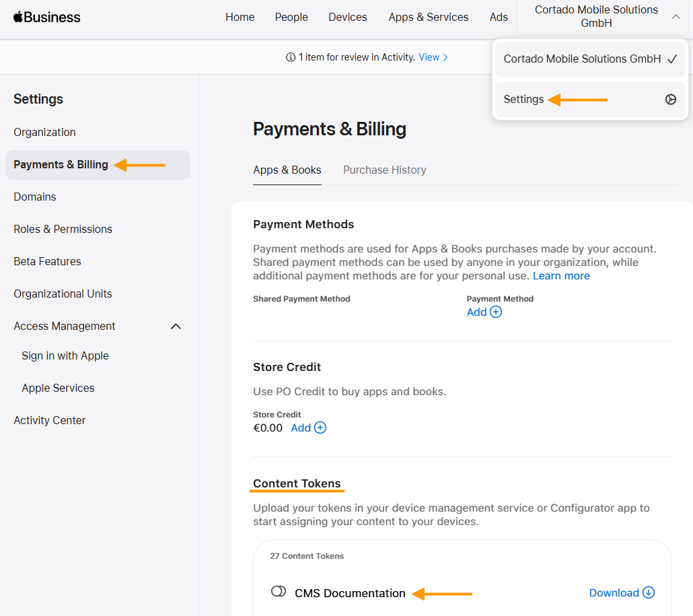Click the plus icon next to Payment Method Add
This screenshot has width=693, height=616.
click(496, 312)
